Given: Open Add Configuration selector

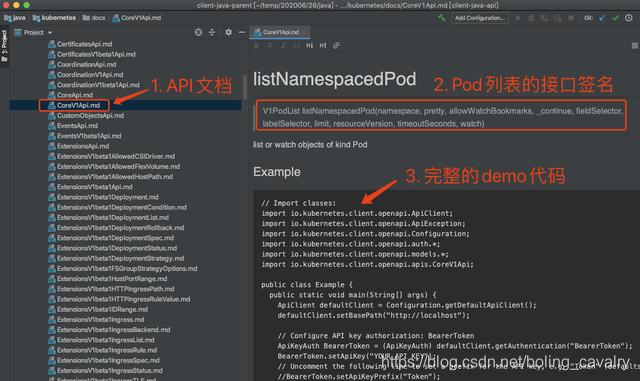Looking at the screenshot, I should 480,18.
